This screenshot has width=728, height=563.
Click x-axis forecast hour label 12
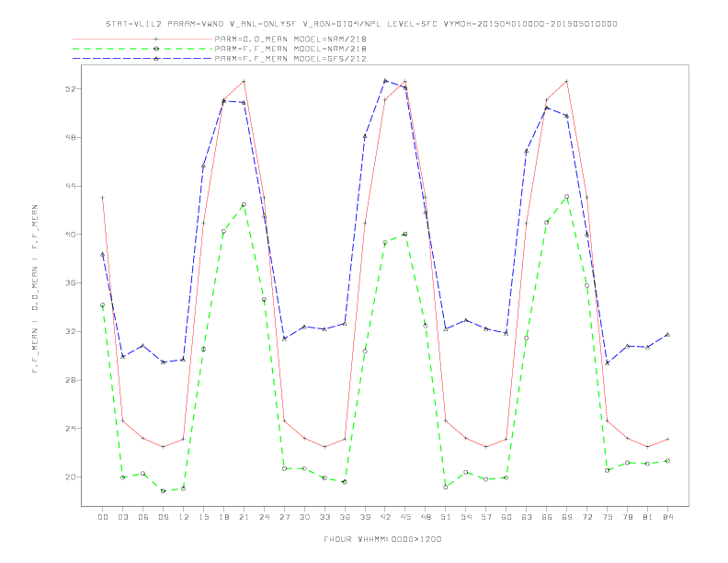click(184, 517)
